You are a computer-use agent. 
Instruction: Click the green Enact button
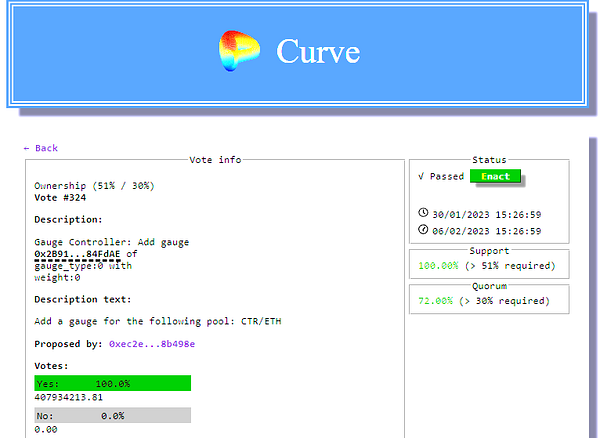[496, 176]
